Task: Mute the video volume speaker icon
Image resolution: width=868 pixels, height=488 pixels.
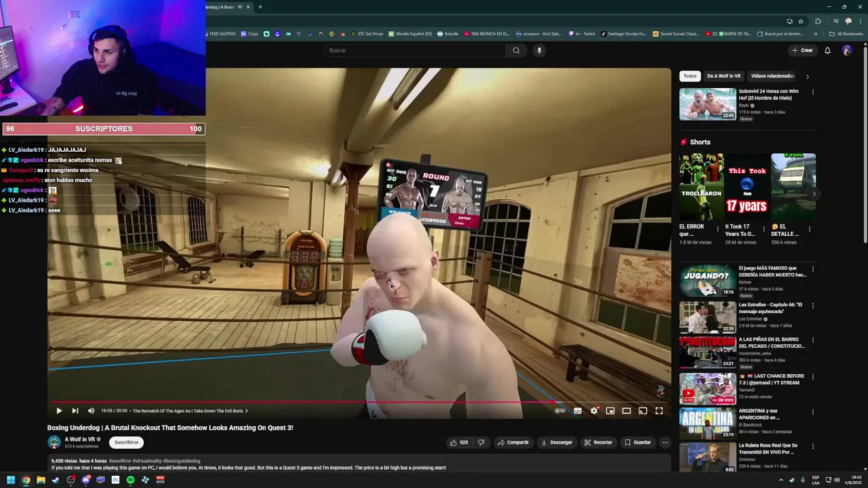Action: click(91, 411)
